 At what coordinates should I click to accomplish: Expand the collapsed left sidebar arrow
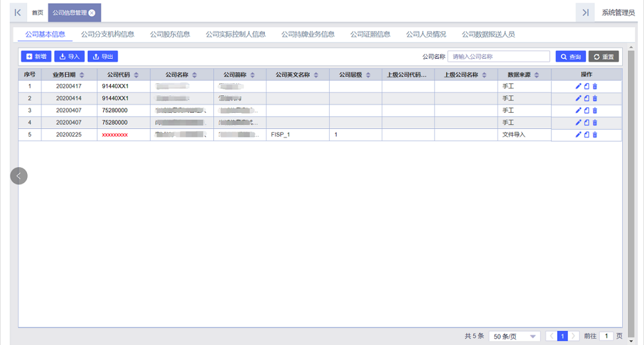pos(19,175)
